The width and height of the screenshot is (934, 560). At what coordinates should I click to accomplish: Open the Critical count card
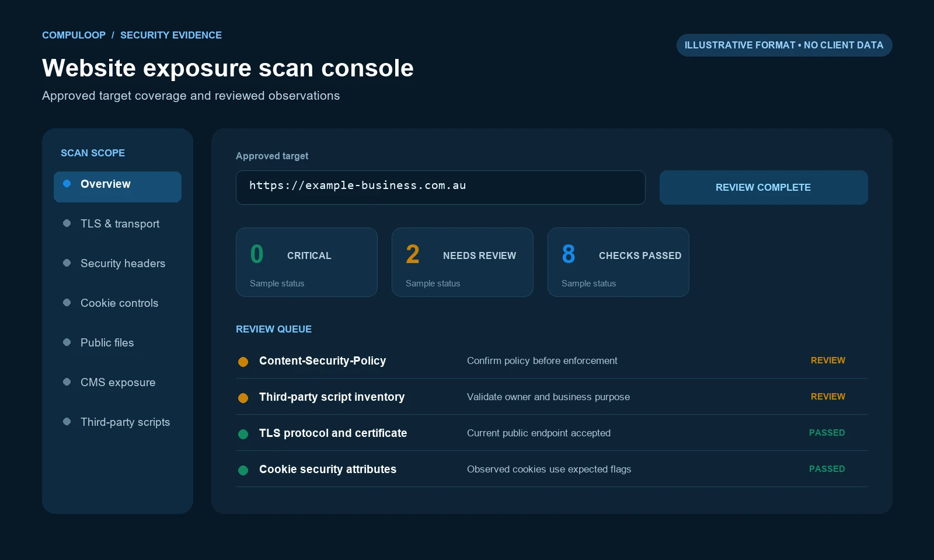pos(306,262)
